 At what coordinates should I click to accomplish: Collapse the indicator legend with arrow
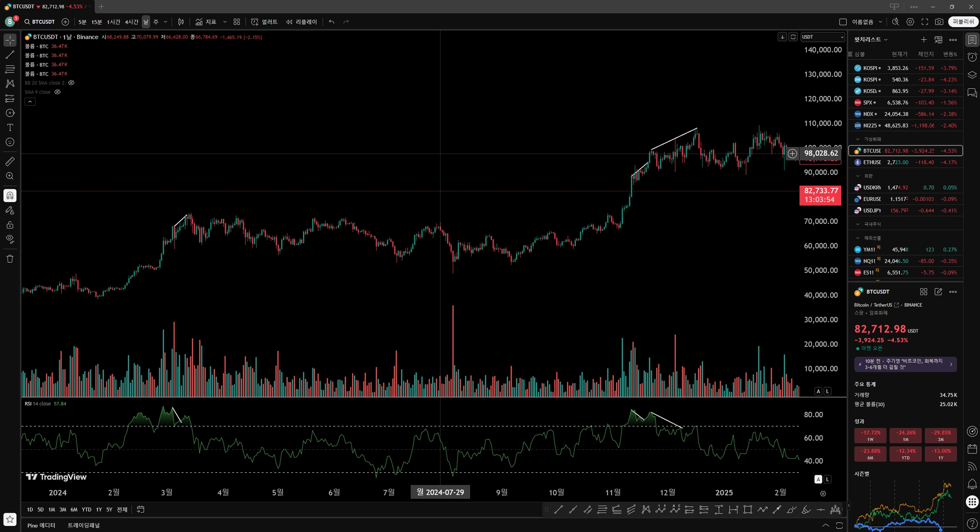(30, 102)
